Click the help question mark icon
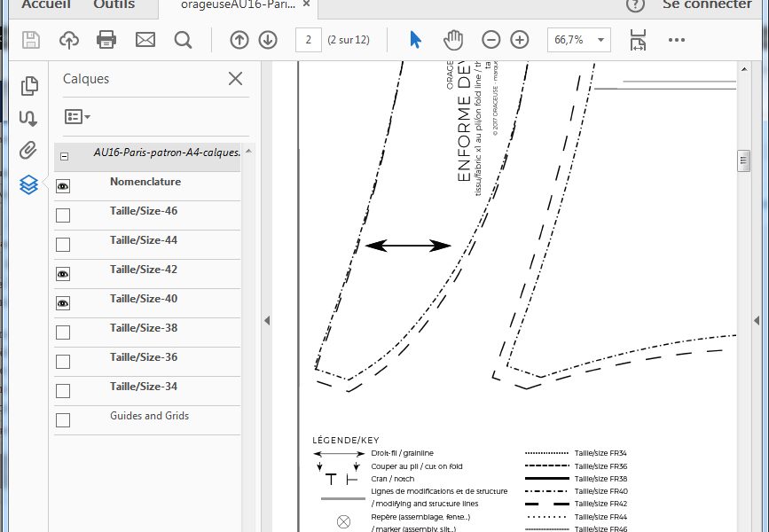 (635, 5)
